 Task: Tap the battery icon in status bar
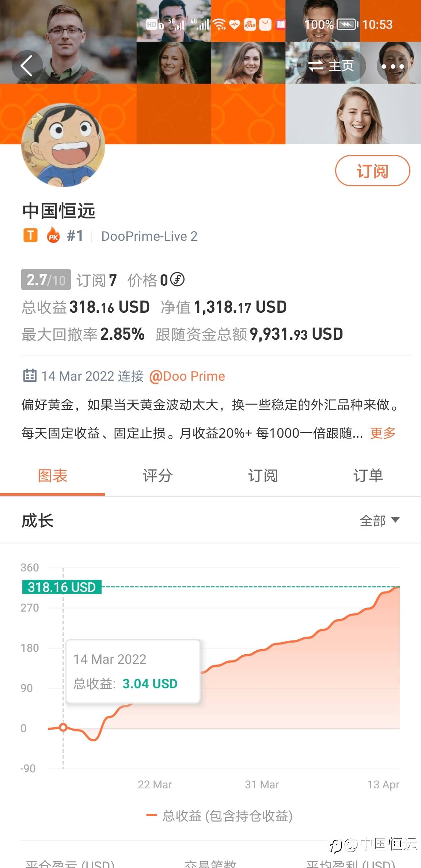click(x=346, y=24)
